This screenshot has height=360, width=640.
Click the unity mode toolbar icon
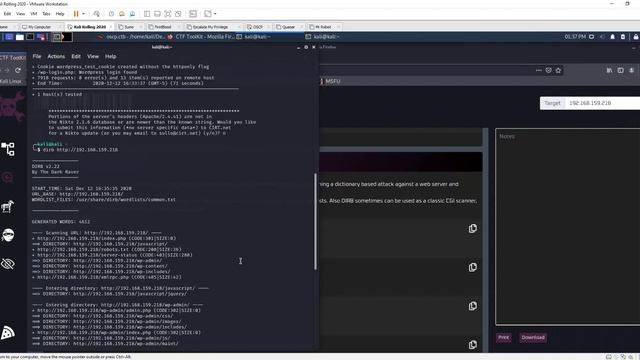(x=178, y=14)
